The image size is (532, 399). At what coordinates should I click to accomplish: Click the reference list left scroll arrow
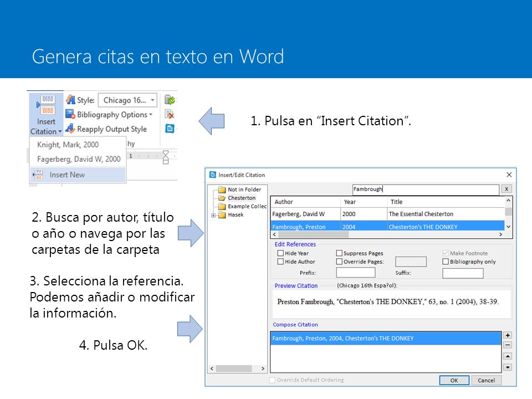(274, 234)
